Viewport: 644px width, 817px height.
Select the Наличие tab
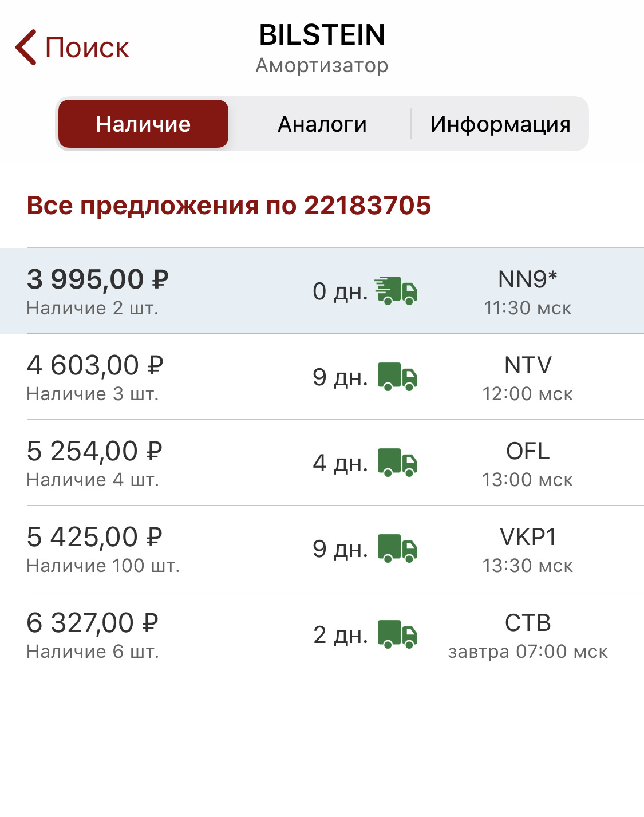click(x=143, y=124)
